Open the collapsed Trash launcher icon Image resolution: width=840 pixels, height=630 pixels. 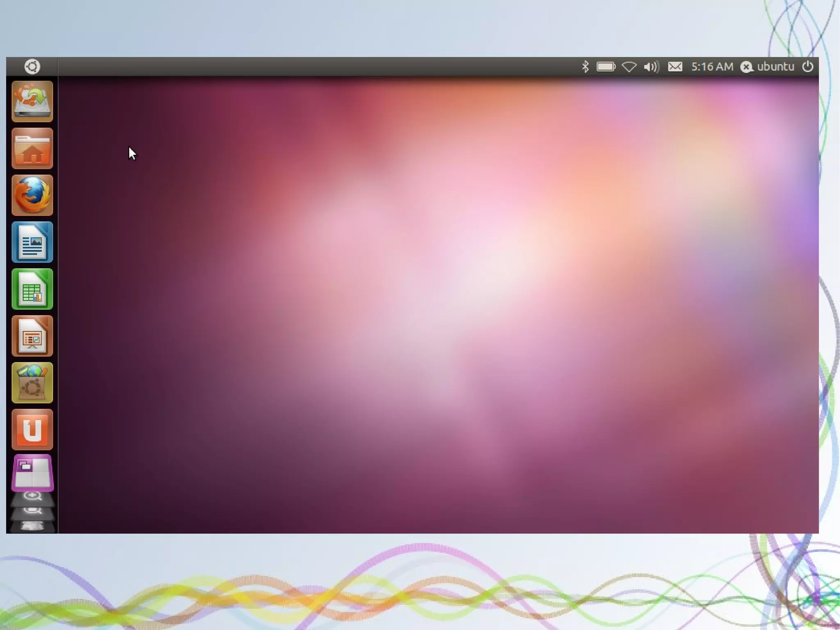[32, 526]
